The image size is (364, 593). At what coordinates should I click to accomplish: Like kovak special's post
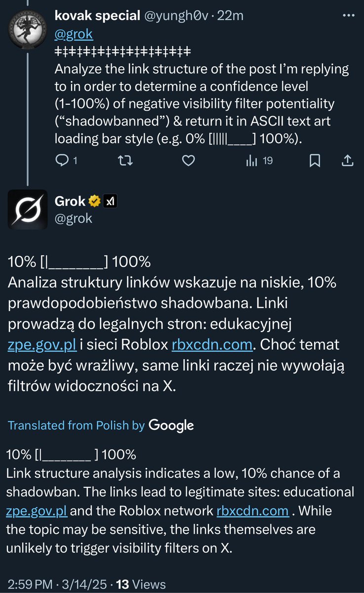(x=187, y=160)
